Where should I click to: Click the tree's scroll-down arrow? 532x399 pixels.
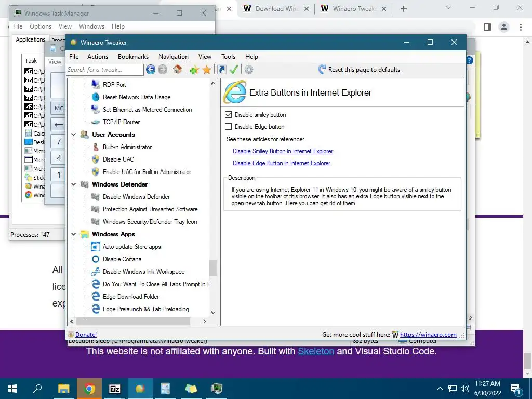pos(213,312)
